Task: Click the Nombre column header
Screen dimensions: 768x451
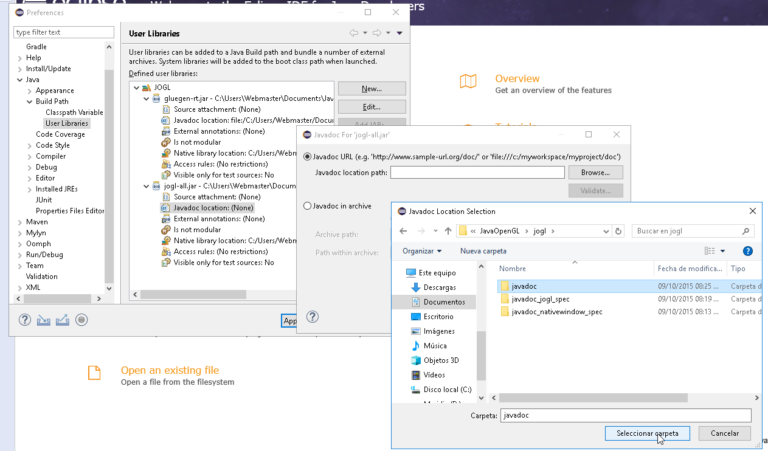Action: click(512, 269)
